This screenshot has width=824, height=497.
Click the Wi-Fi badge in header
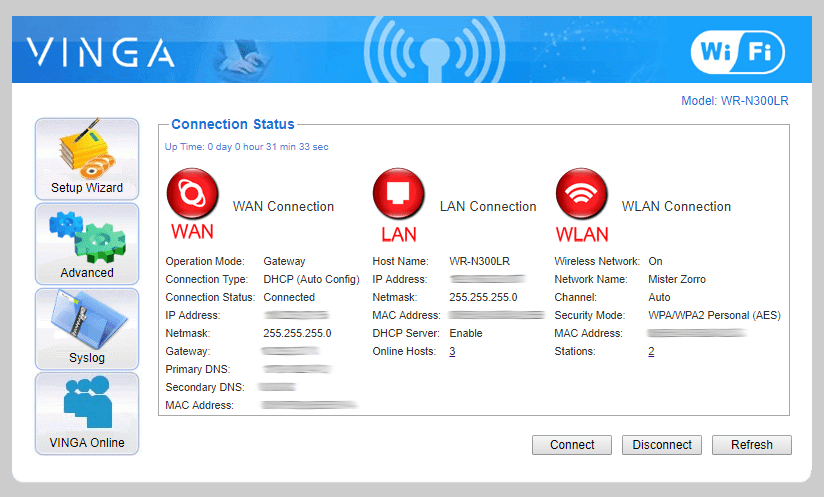coord(737,51)
